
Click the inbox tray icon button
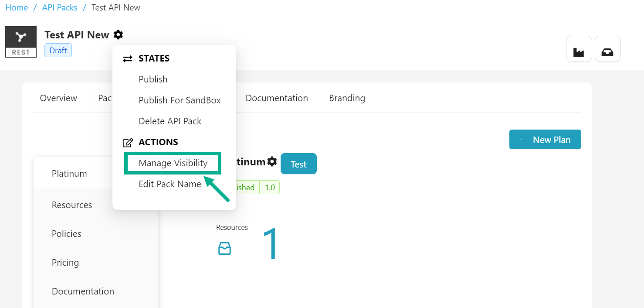pos(607,49)
